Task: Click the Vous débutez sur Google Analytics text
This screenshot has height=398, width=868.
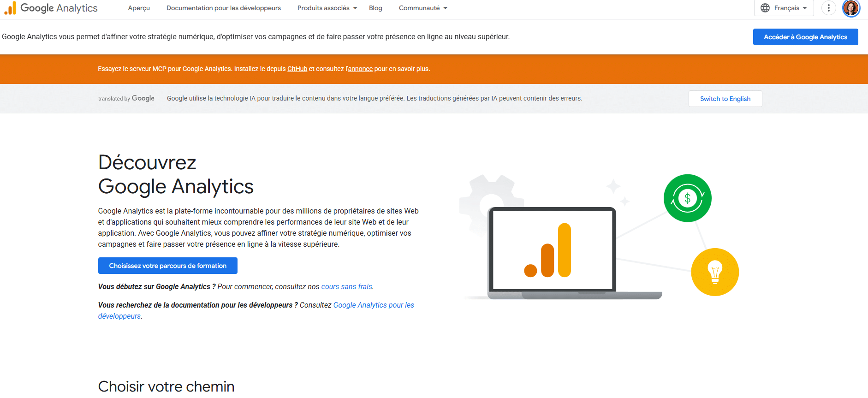Action: point(157,287)
